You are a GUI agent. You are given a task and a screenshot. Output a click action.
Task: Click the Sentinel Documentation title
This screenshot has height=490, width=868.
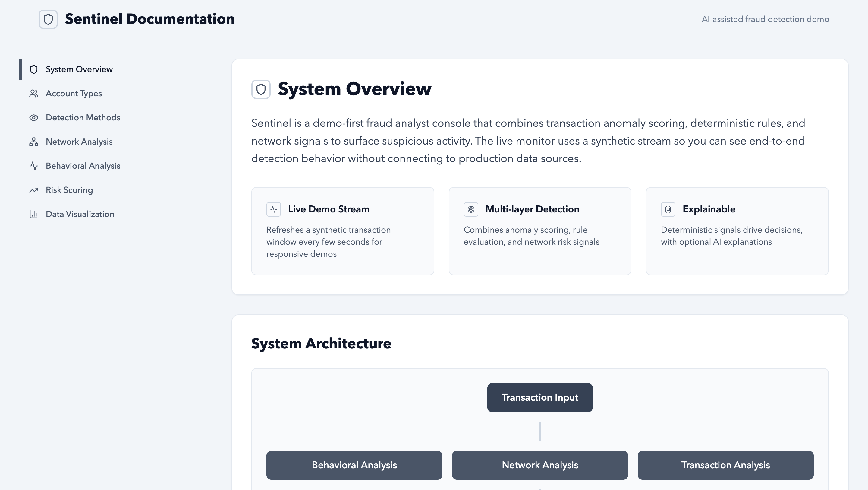click(149, 19)
